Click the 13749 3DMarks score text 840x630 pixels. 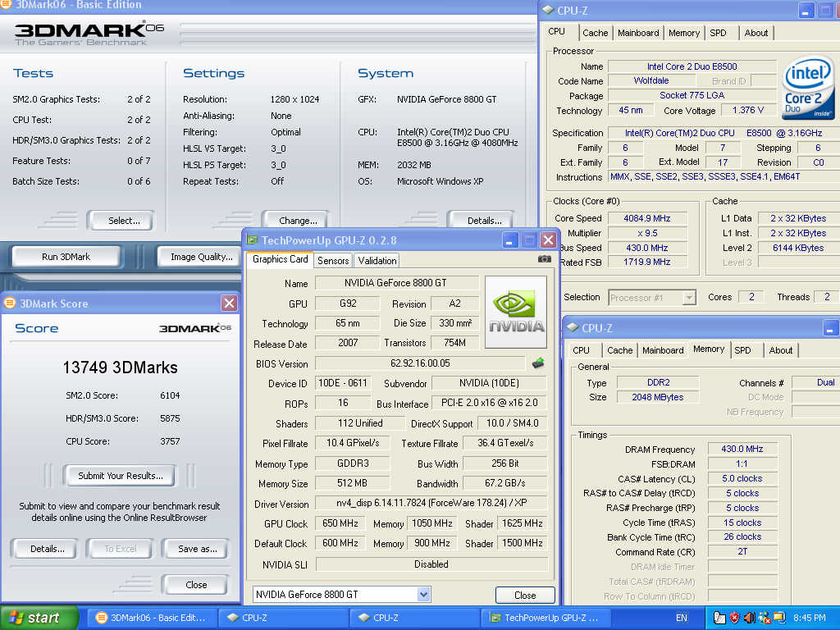[120, 367]
